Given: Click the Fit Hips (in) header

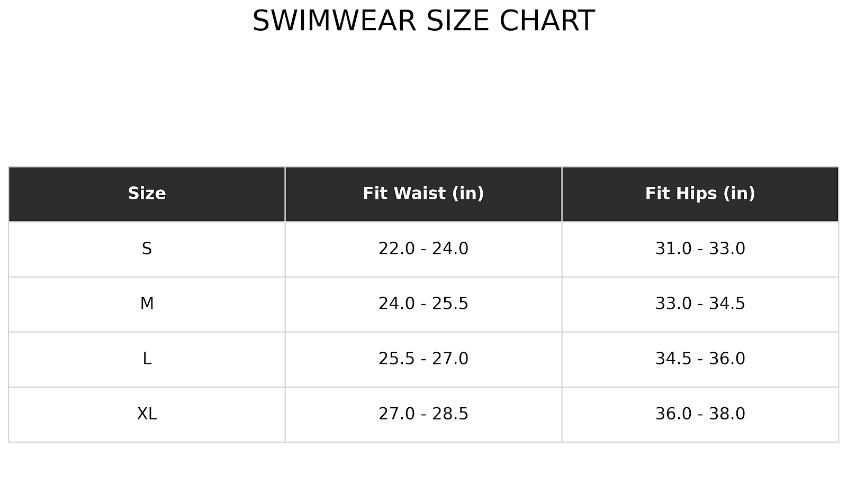Looking at the screenshot, I should point(700,194).
